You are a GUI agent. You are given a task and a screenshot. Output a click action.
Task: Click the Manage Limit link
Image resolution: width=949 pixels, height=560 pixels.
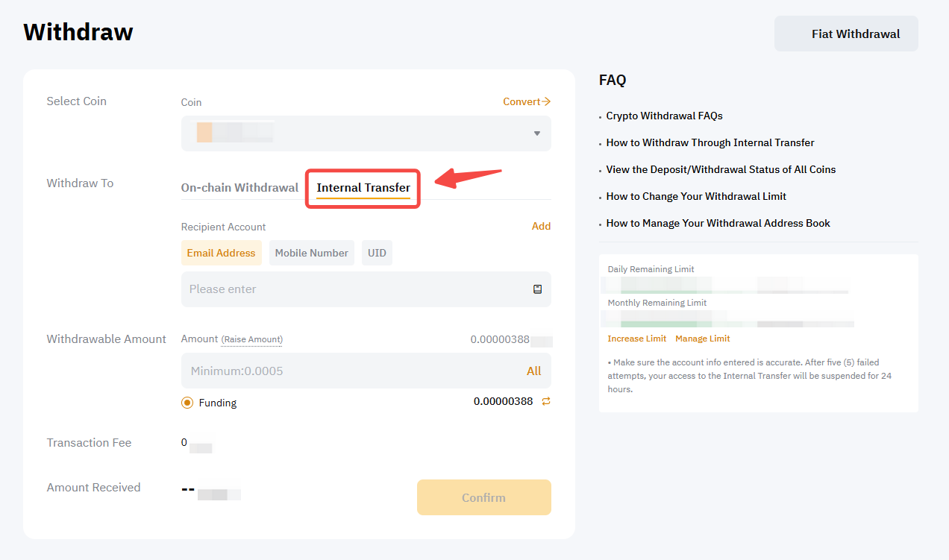tap(702, 339)
